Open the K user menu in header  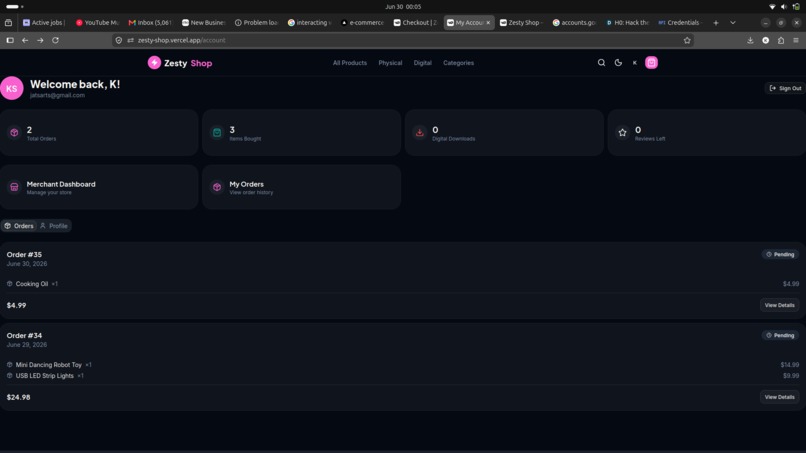[x=634, y=63]
